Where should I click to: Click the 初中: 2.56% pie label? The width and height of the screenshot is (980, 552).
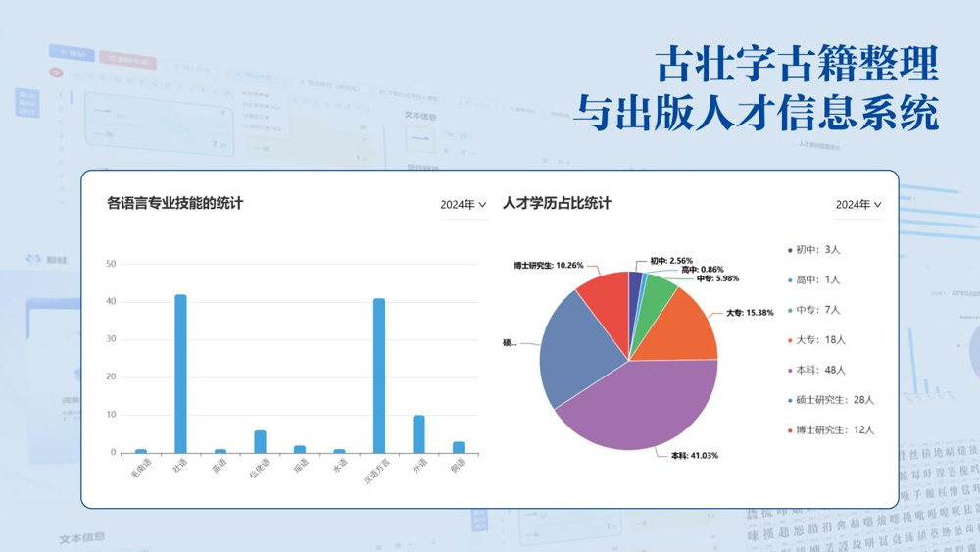pos(671,261)
